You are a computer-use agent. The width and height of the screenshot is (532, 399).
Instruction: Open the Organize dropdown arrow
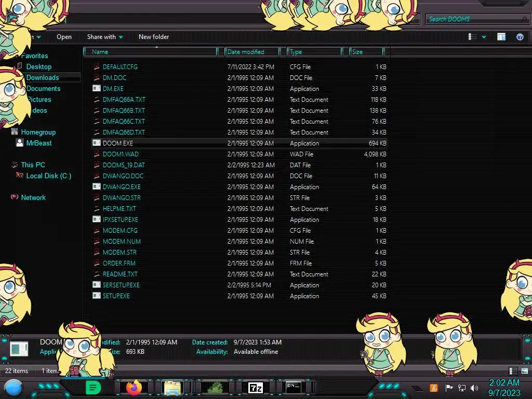(38, 37)
